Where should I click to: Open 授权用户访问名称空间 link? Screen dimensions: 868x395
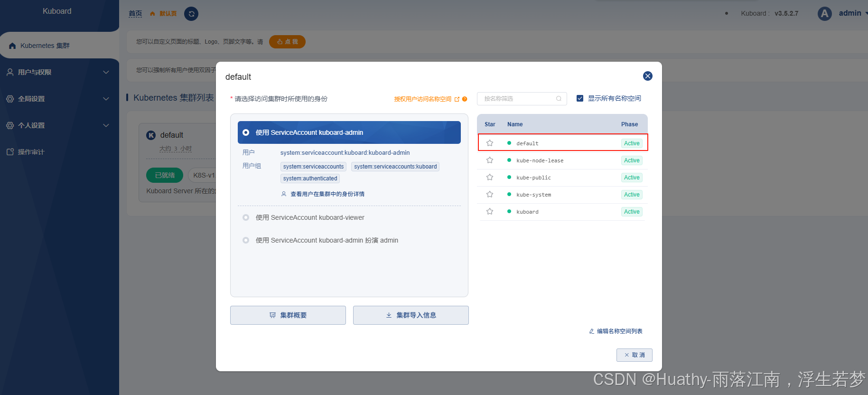tap(422, 99)
